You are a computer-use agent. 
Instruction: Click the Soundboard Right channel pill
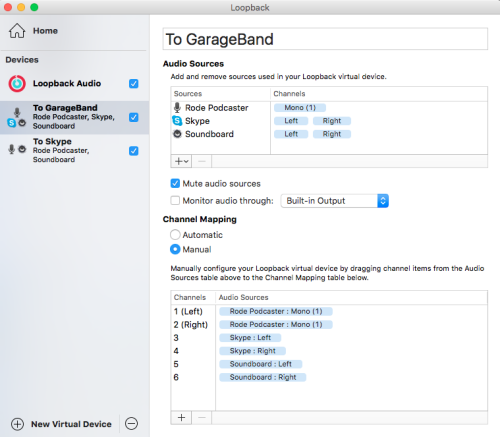332,134
